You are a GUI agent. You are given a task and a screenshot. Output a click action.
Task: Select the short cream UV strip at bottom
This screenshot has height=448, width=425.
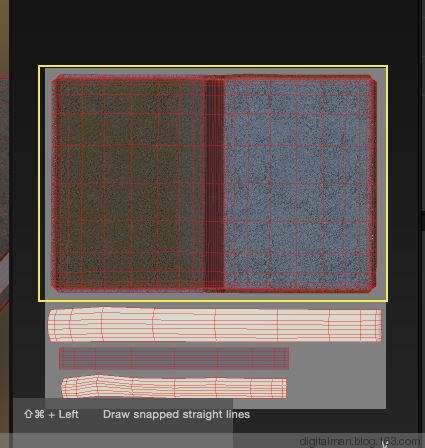174,387
